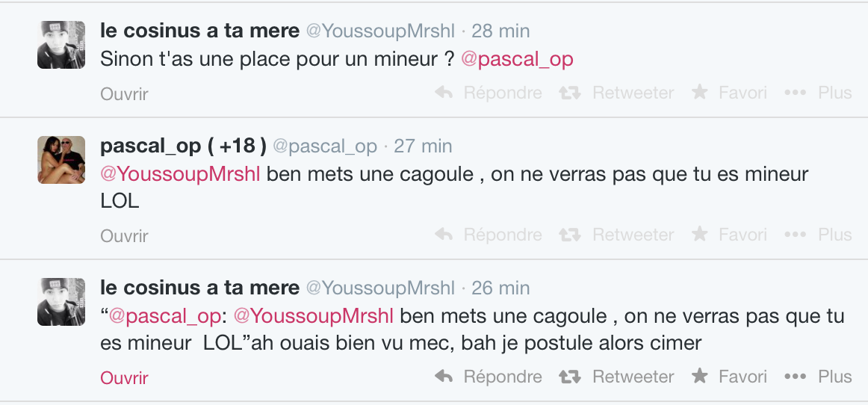Open the last tweet via pink Ouvrir
This screenshot has height=405, width=868.
(x=124, y=378)
